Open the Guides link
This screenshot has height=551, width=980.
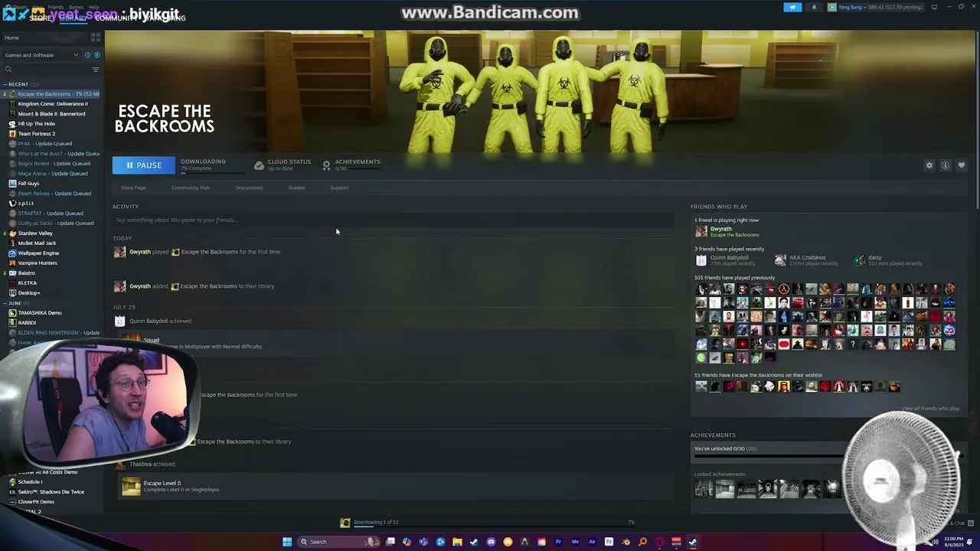pyautogui.click(x=296, y=187)
